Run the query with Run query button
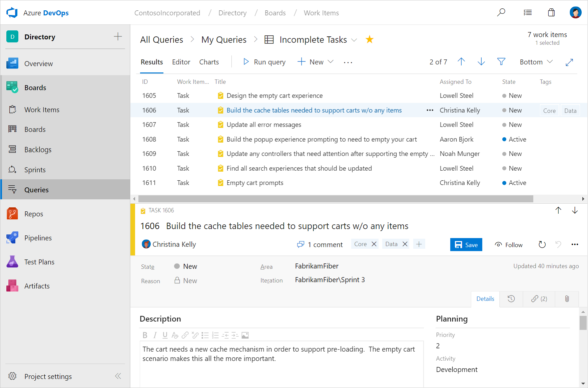Viewport: 588px width, 388px height. click(264, 62)
